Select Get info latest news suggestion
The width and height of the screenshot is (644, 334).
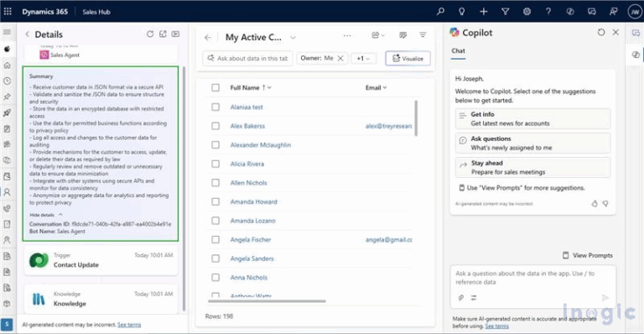point(532,118)
